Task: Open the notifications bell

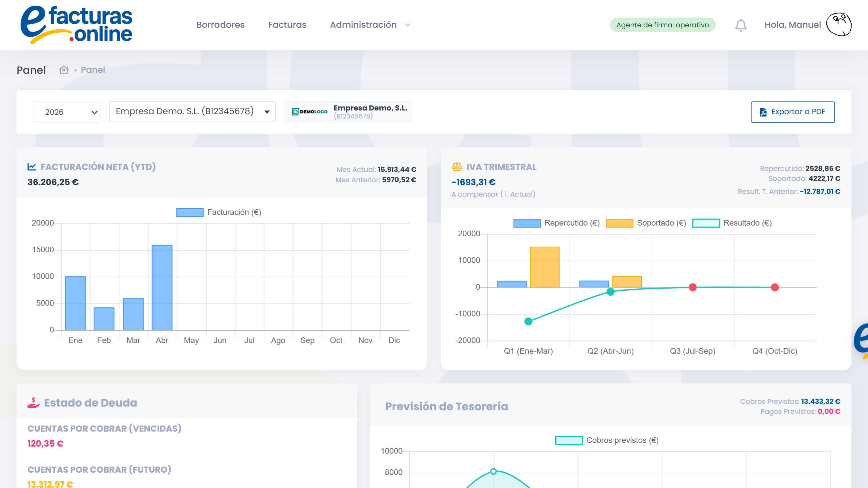Action: coord(740,25)
